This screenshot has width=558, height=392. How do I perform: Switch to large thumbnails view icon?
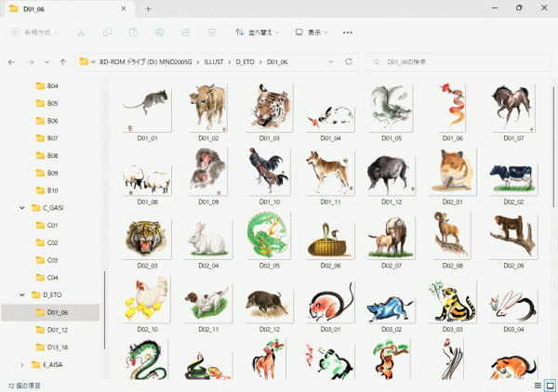[551, 385]
